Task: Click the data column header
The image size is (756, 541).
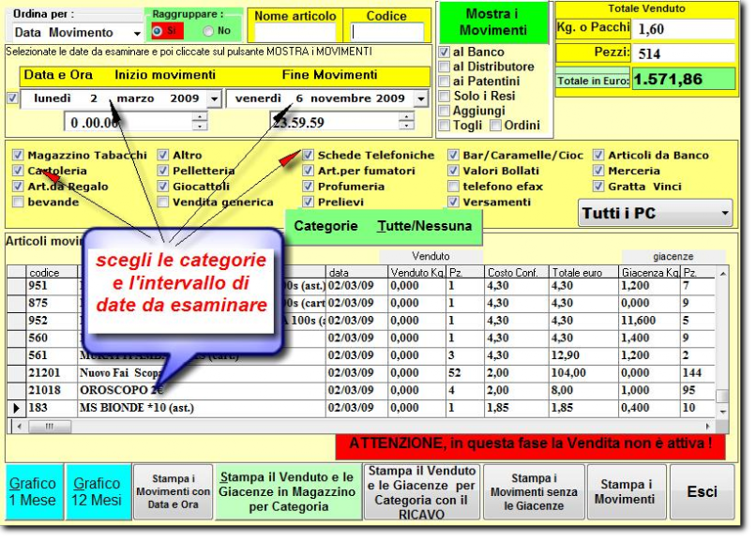Action: click(356, 272)
